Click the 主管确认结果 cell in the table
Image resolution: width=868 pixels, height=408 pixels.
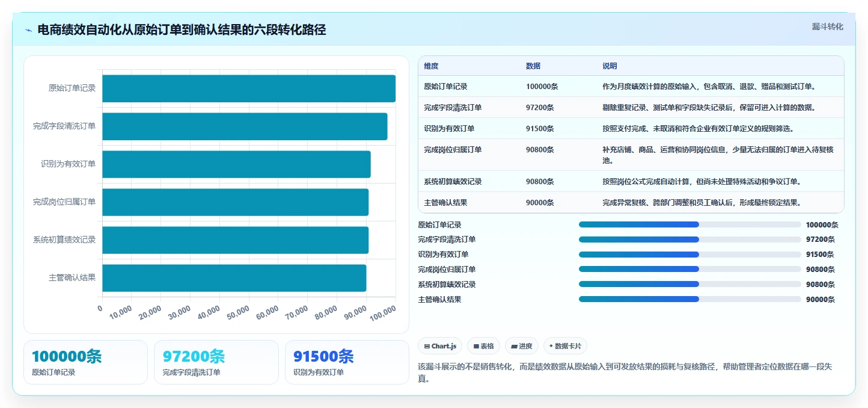tap(445, 203)
